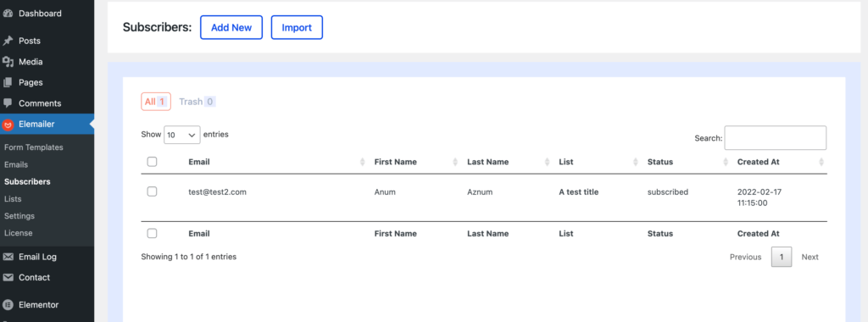Screen dimensions: 868x322
Task: Sort table by List column arrows
Action: [636, 162]
